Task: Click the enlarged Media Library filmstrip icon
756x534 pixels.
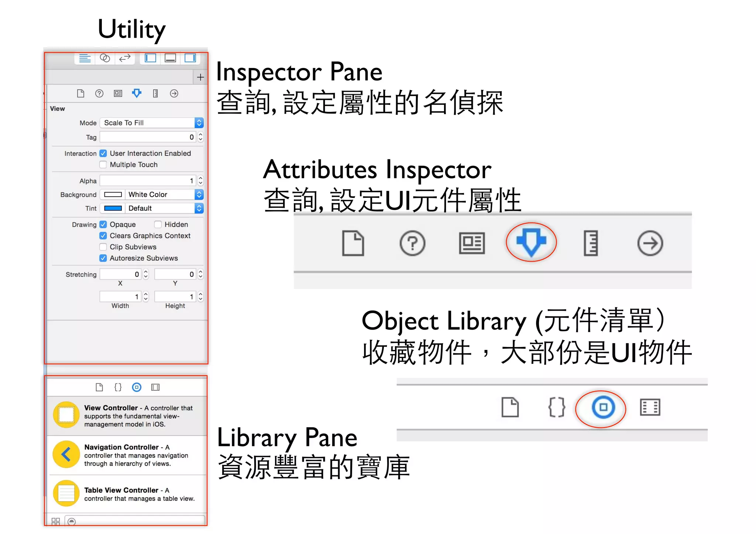Action: pos(650,407)
